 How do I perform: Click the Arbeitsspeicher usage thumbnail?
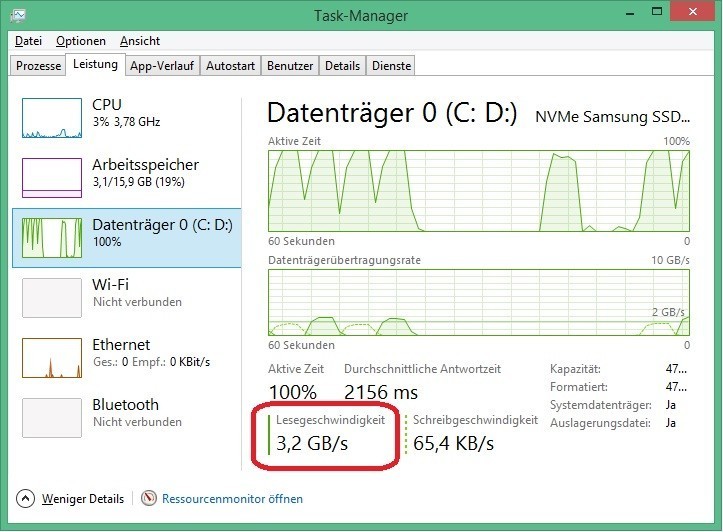tap(52, 178)
